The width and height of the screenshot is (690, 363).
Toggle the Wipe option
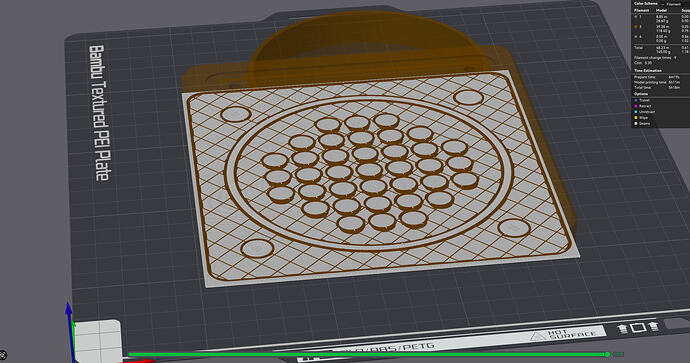coord(642,117)
